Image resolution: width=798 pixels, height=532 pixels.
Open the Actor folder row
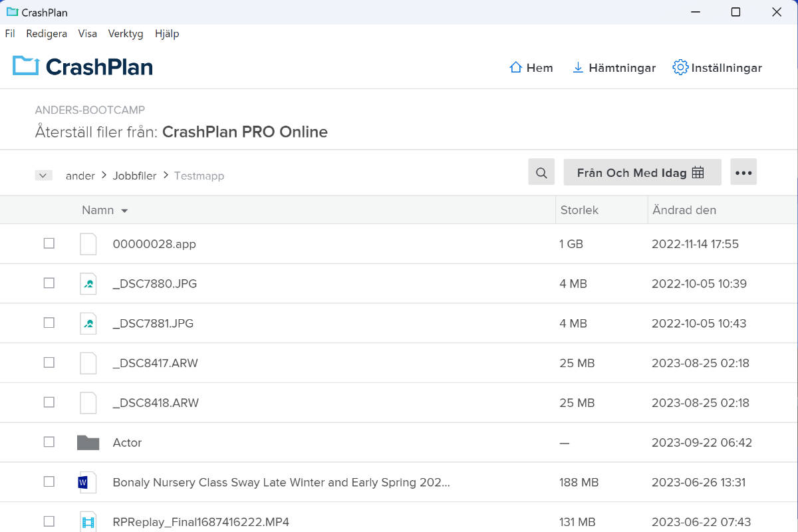tap(127, 442)
